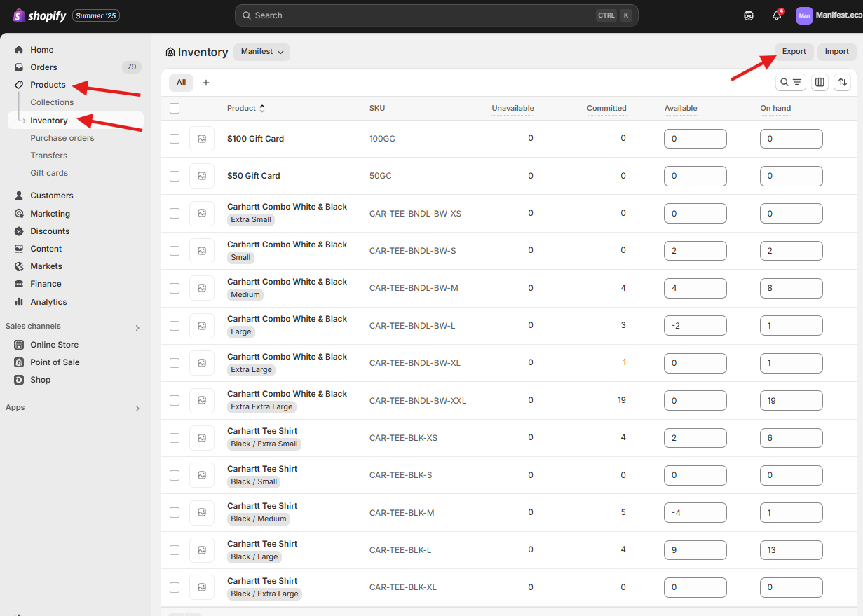863x616 pixels.
Task: Click the search and filter icon button
Action: (x=790, y=83)
